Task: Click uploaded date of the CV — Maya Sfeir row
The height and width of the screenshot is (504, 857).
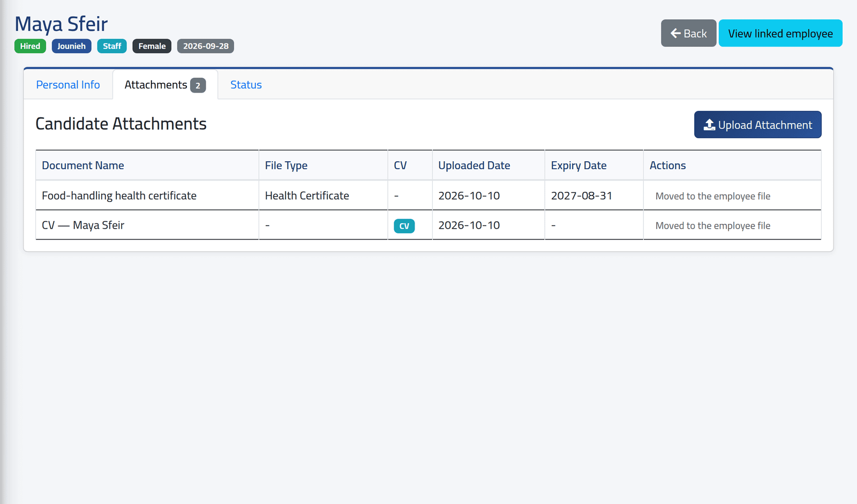Action: [x=469, y=225]
